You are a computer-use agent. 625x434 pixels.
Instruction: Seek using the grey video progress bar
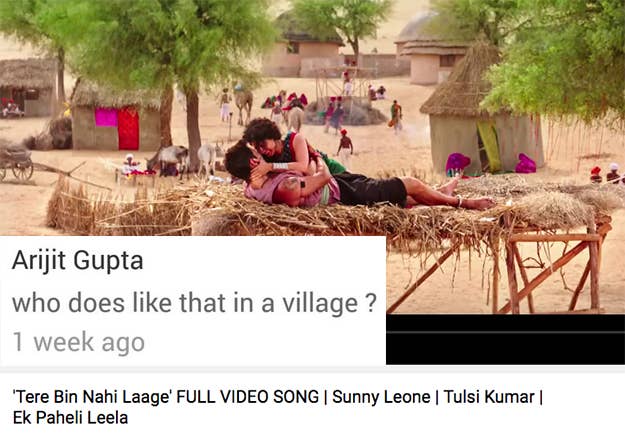[505, 332]
